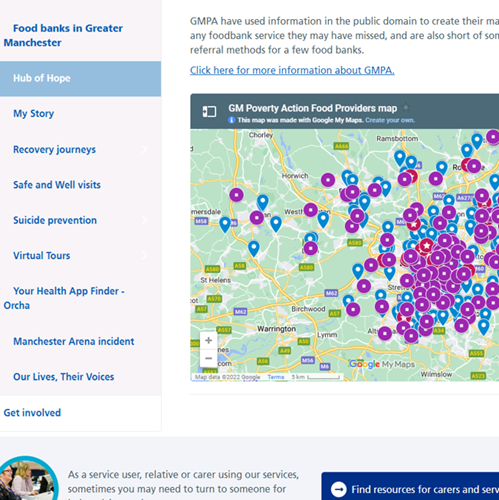499x500 pixels.
Task: Select the purple marker near Horwich
Action: (x=328, y=180)
